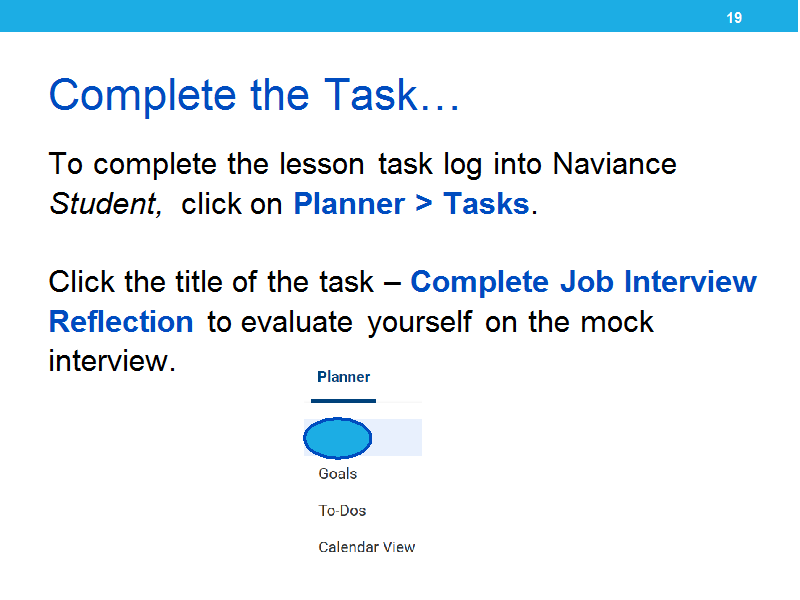Click the bold blue "Tasks" word in instructions
800x600 pixels.
pos(486,204)
